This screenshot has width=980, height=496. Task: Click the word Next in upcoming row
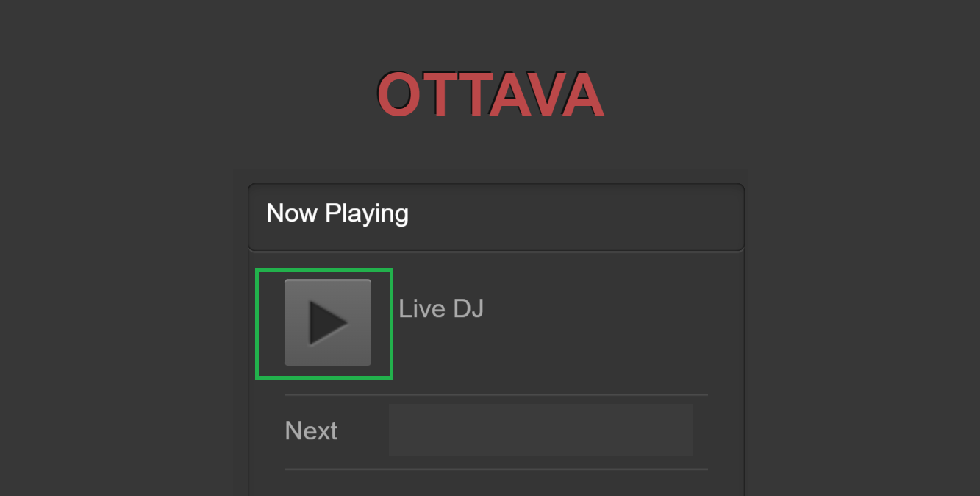[311, 431]
